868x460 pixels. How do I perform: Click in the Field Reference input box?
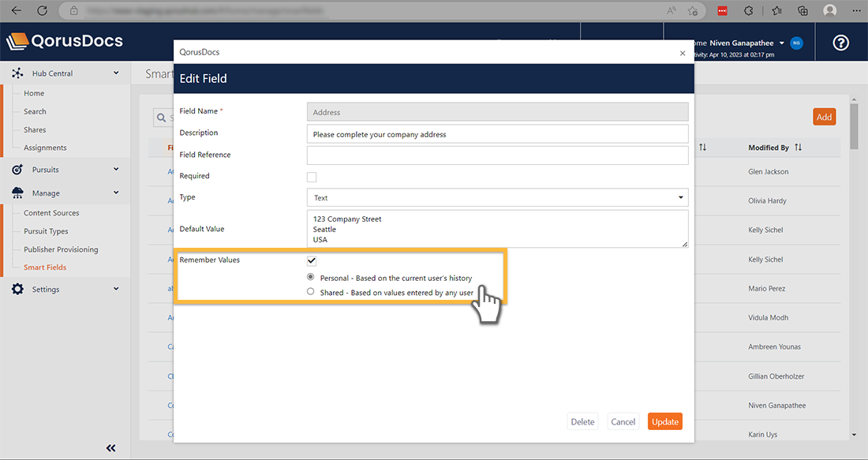[497, 155]
